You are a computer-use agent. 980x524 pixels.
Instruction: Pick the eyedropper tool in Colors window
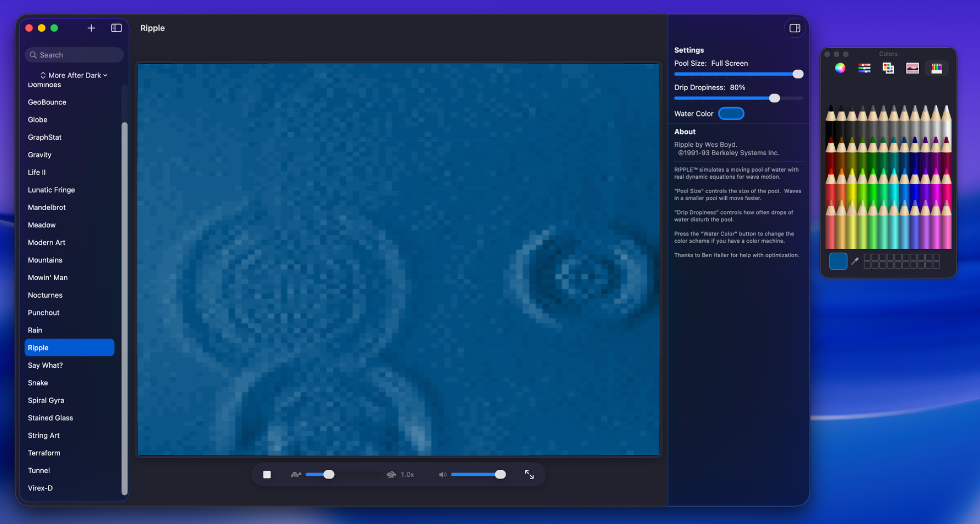click(855, 261)
